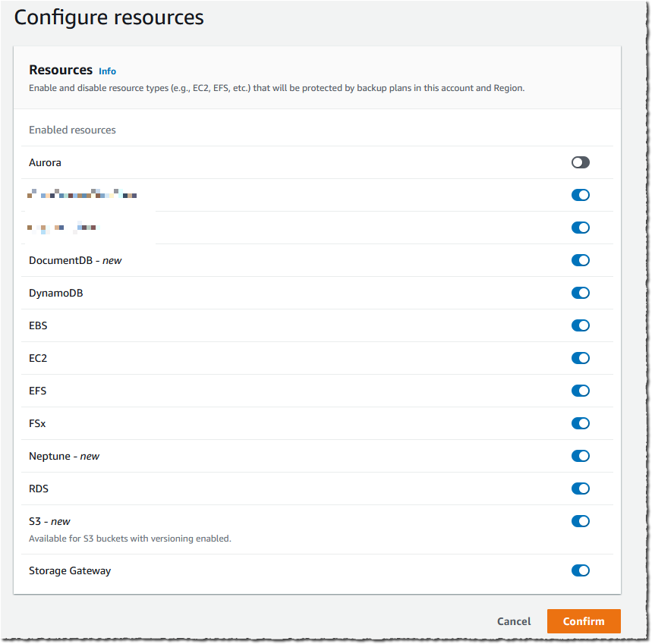Turn off the Neptune toggle
Screen dimensions: 652x644
tap(580, 456)
